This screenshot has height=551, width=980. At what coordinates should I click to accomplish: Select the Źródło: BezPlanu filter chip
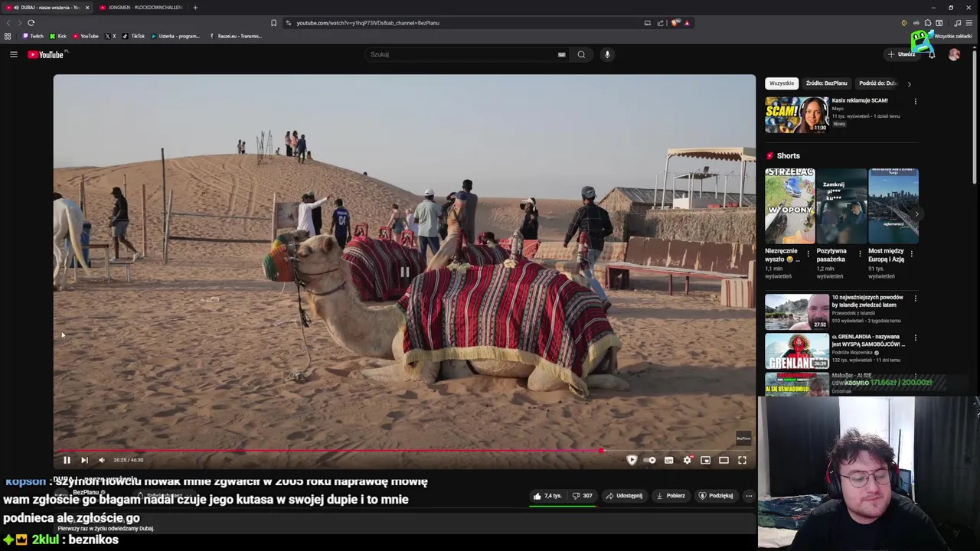coord(826,83)
